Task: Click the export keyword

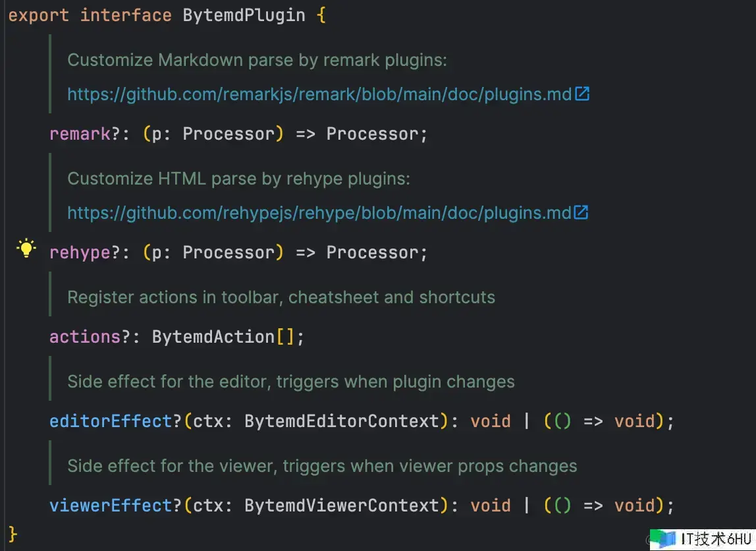Action: point(39,15)
